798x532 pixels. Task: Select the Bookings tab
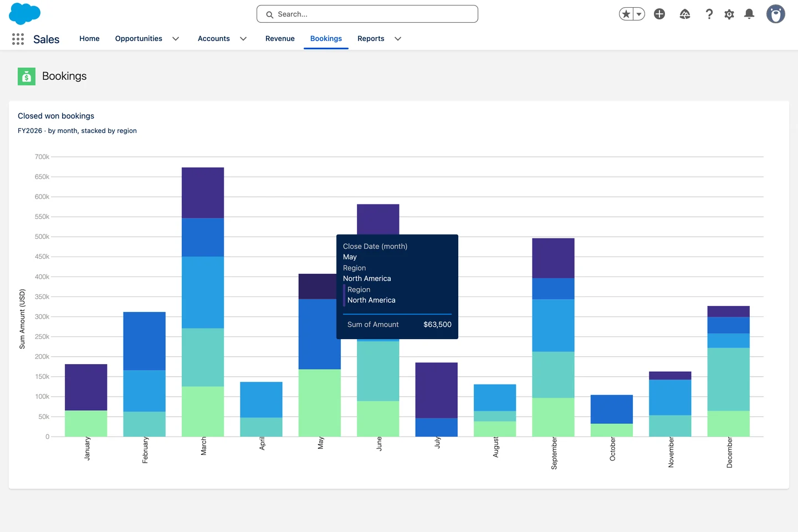[326, 39]
